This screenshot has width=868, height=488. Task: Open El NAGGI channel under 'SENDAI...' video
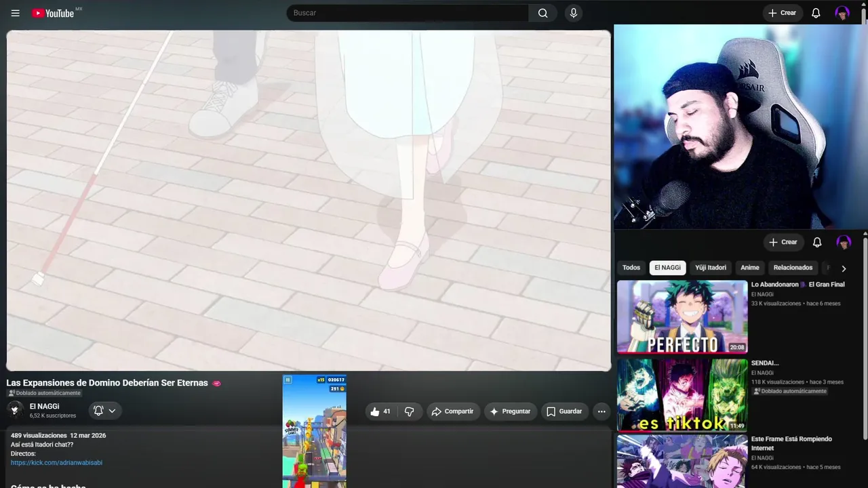click(x=762, y=373)
